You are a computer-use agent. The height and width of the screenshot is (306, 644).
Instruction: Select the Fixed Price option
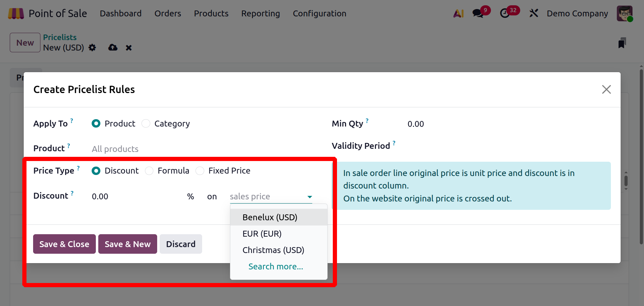click(200, 171)
